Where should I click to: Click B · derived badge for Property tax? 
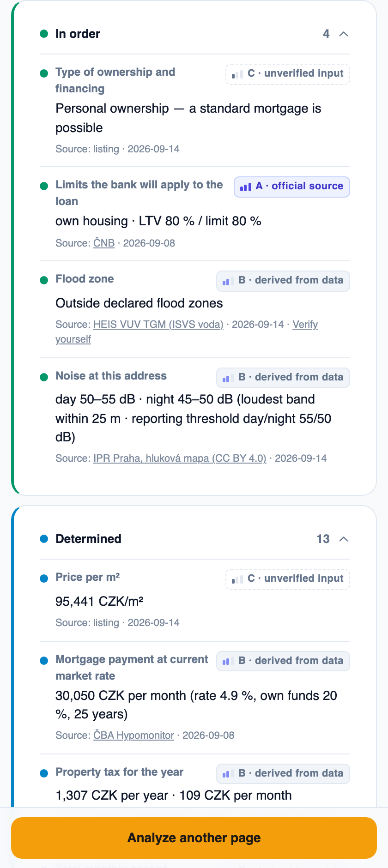pos(283,774)
